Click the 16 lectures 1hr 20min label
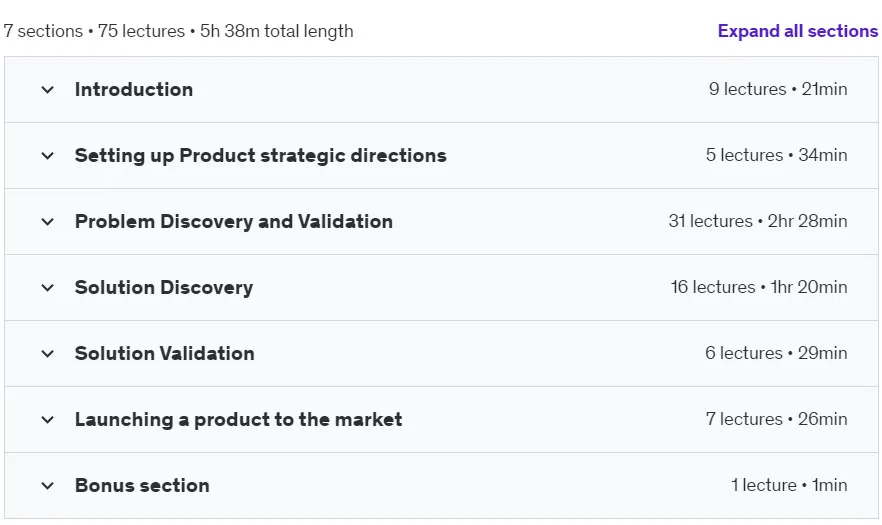The image size is (882, 525). (x=759, y=287)
